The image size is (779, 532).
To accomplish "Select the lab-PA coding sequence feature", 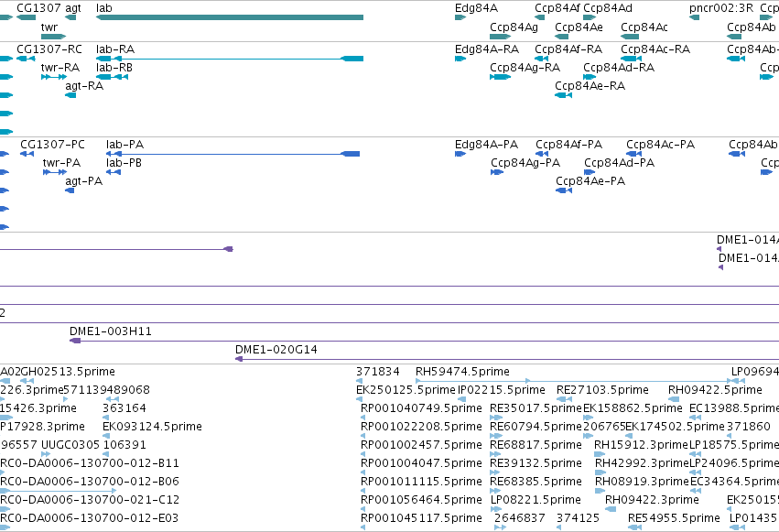I will pyautogui.click(x=233, y=154).
